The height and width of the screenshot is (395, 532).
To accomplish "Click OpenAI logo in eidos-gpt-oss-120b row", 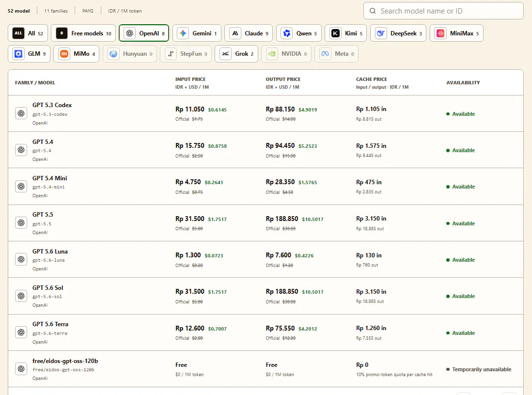I will (21, 369).
